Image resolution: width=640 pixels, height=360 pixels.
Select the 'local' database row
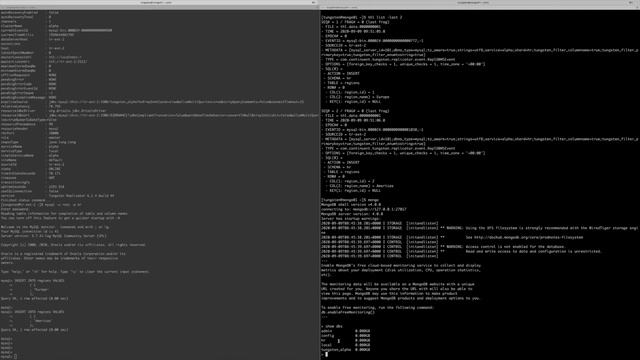[x=345, y=345]
